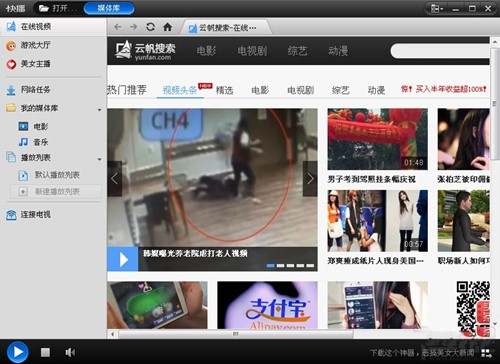Screen dimensions: 500x364
Task: Select 电视剧 in the recommendation tabs
Action: click(x=301, y=90)
